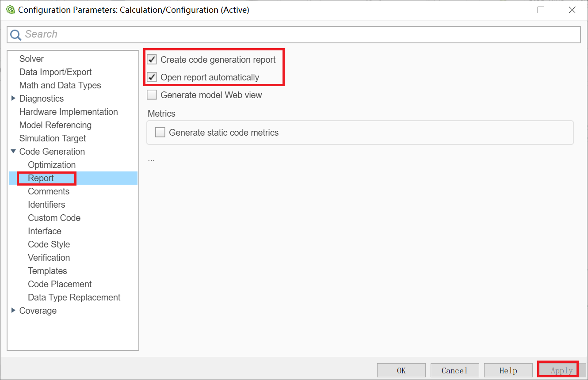The height and width of the screenshot is (380, 588).
Task: Expand the Coverage tree node
Action: (x=14, y=310)
